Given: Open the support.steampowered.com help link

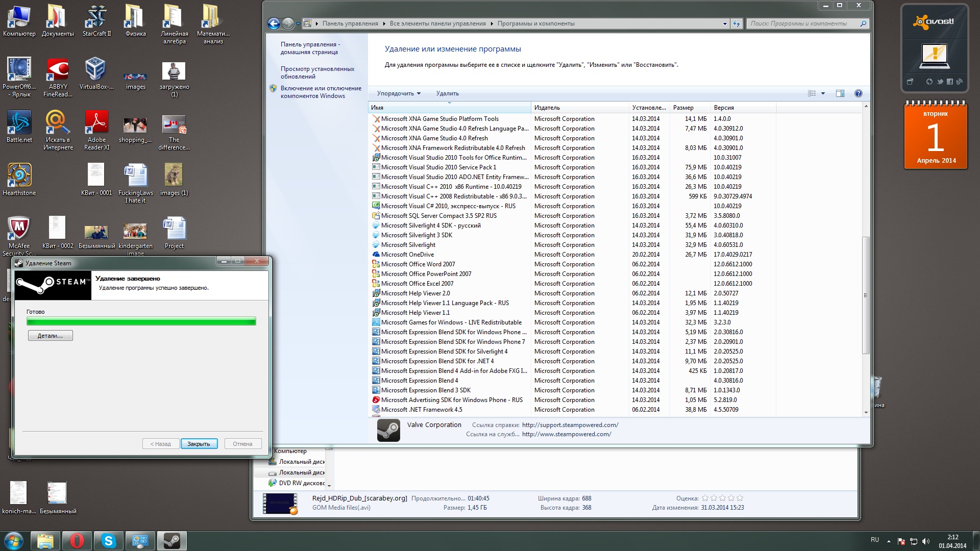Looking at the screenshot, I should click(570, 424).
